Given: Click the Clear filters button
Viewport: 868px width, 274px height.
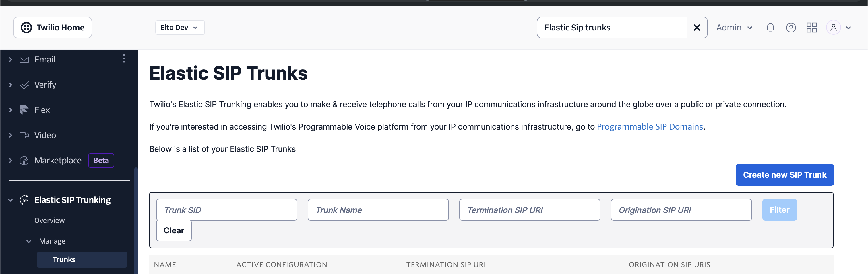Looking at the screenshot, I should pos(174,230).
